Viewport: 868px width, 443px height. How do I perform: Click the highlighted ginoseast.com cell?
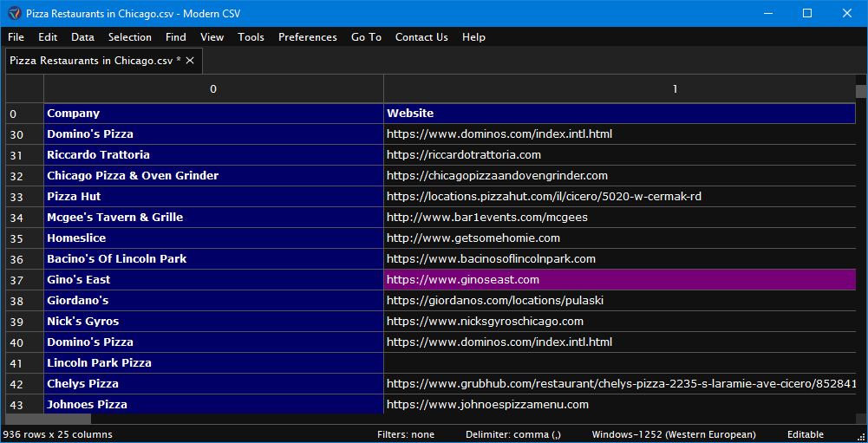tap(619, 280)
